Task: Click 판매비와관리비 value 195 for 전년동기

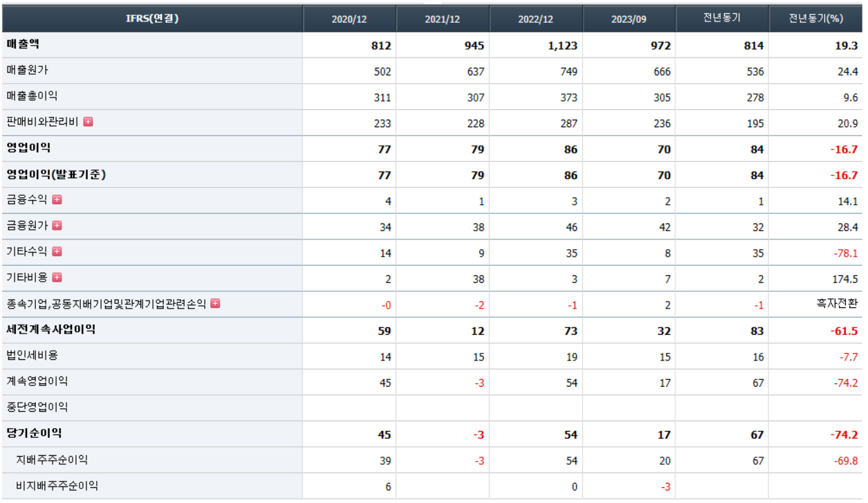Action: pos(755,123)
